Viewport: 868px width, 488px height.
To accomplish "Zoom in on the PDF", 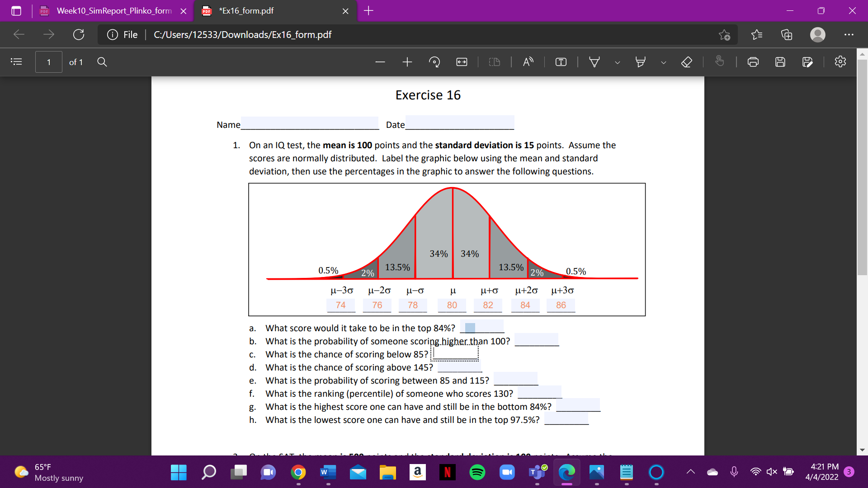I will (x=406, y=62).
